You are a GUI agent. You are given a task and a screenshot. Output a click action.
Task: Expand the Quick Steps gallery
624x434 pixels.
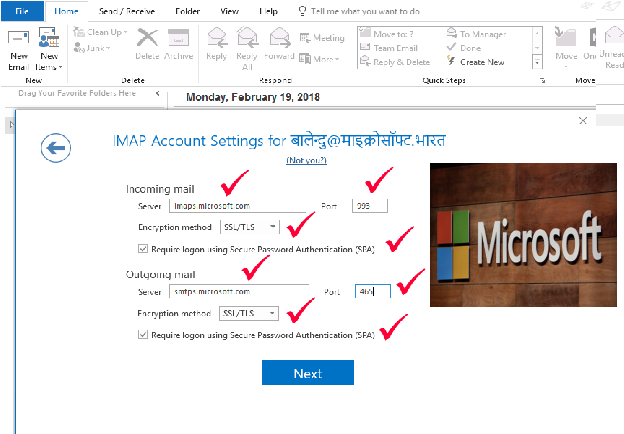(537, 62)
